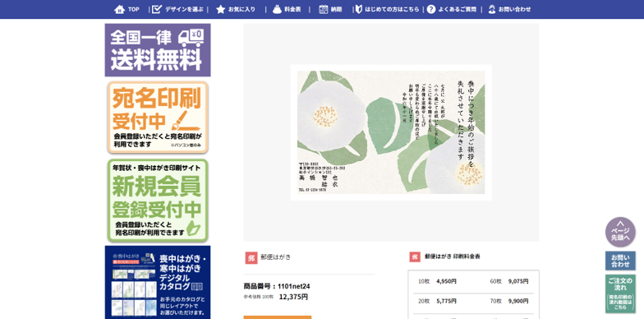Click the 郵 icon beside 郵便はがき label
Screen dimensions: 644x319
(x=251, y=258)
